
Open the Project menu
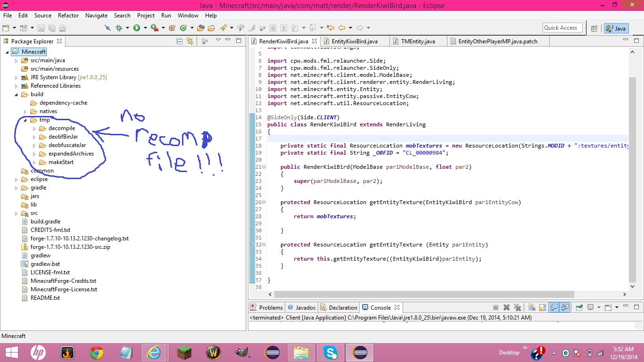(146, 16)
